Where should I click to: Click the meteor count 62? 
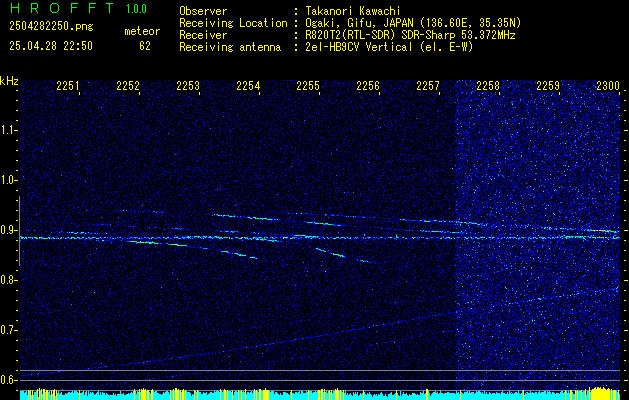click(x=145, y=46)
